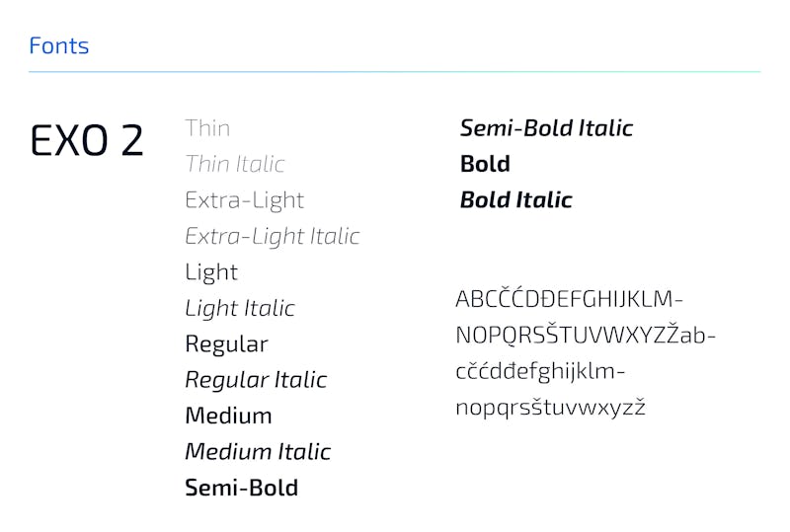Click the Fonts heading

[x=58, y=45]
